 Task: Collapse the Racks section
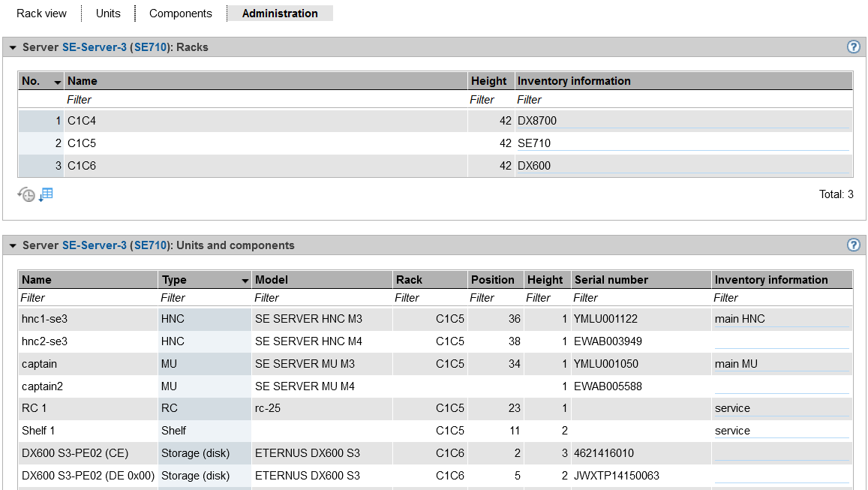pos(13,47)
